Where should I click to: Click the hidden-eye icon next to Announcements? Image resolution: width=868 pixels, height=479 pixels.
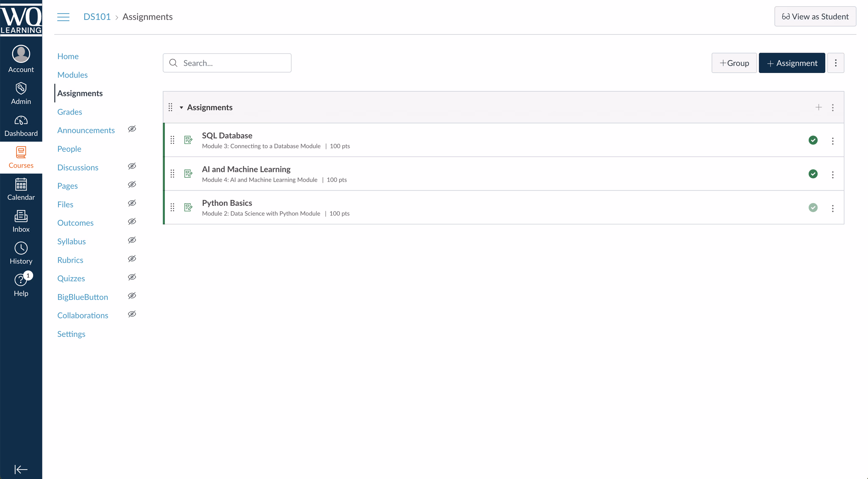coord(132,129)
